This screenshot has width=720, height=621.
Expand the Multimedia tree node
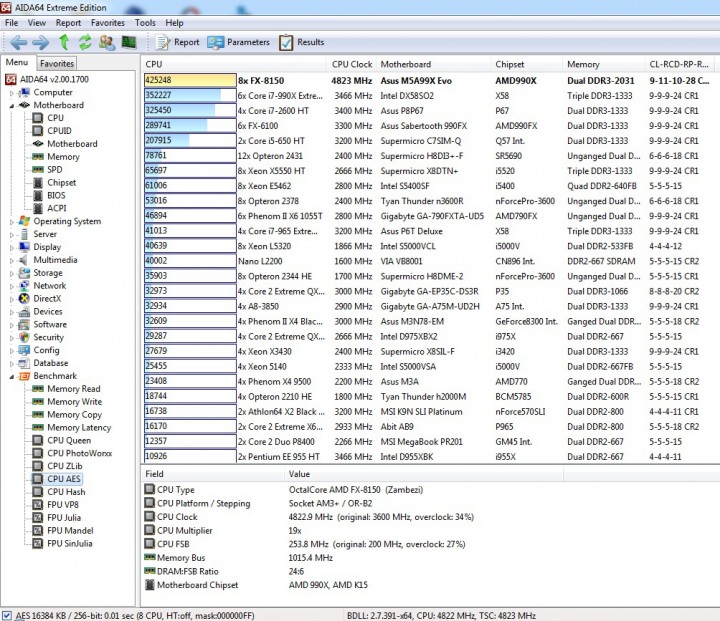tap(12, 260)
